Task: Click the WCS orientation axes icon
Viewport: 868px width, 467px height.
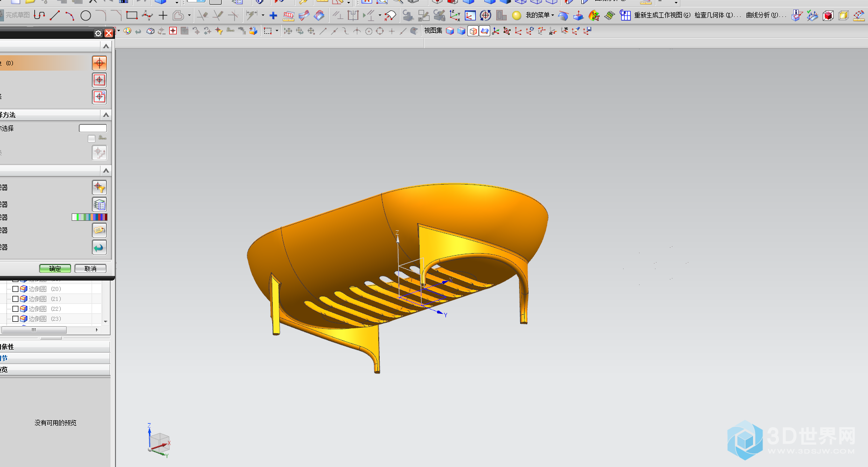Action: pos(454,15)
